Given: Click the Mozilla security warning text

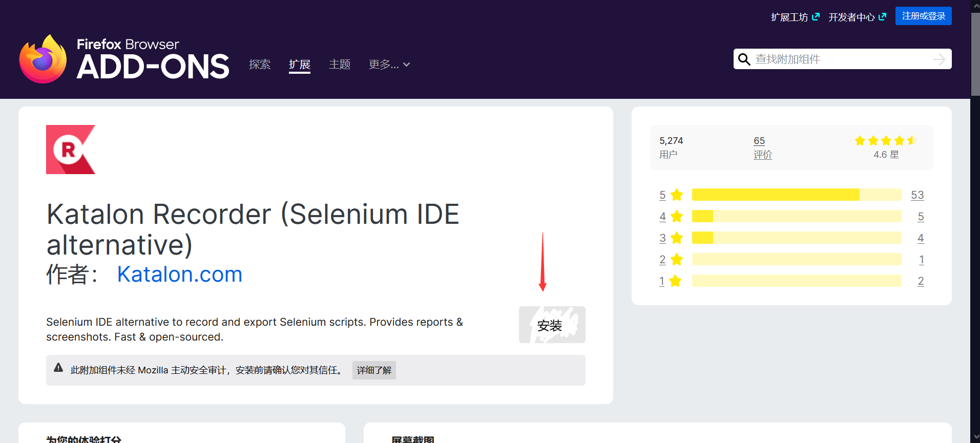Looking at the screenshot, I should point(207,370).
